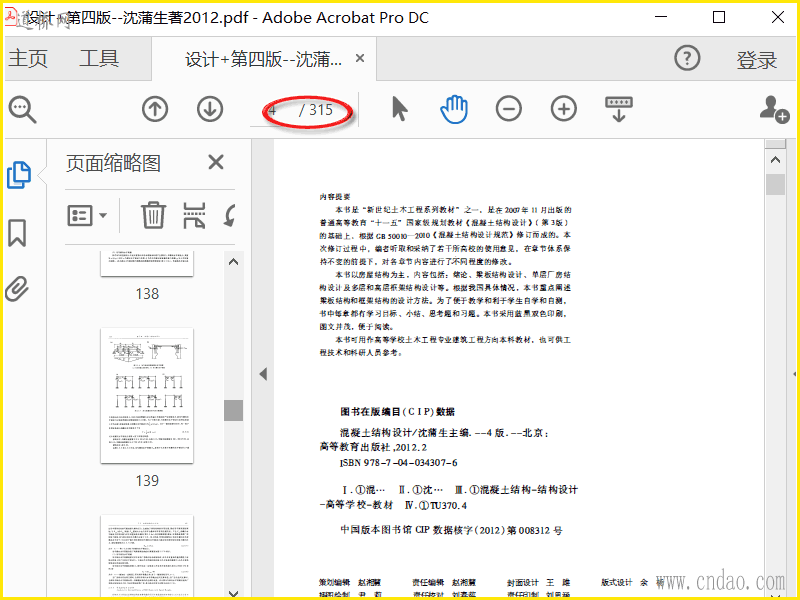
Task: Click the 图书在版编目(CIP)数据 heading
Action: (x=397, y=412)
